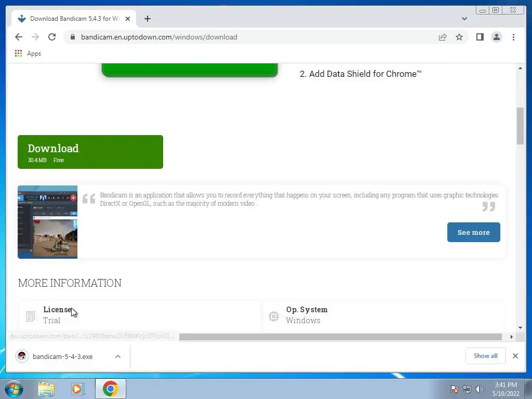Close the Download Bandicam tab
The height and width of the screenshot is (399, 532).
(x=128, y=19)
